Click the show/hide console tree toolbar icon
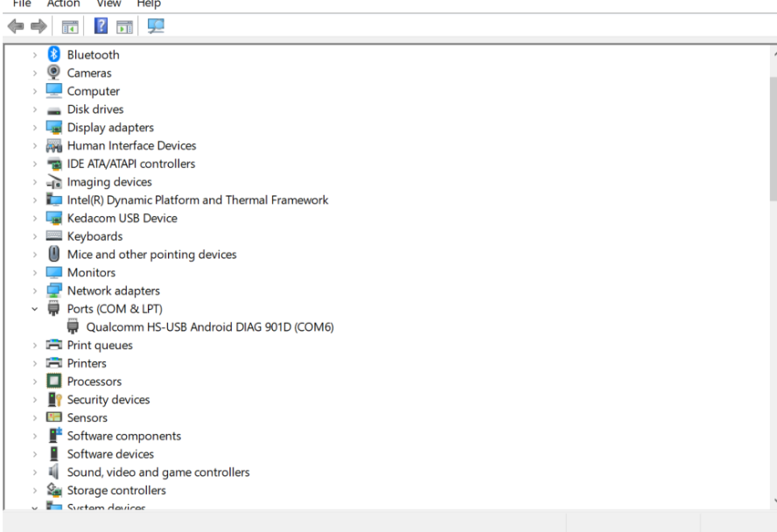 70,27
